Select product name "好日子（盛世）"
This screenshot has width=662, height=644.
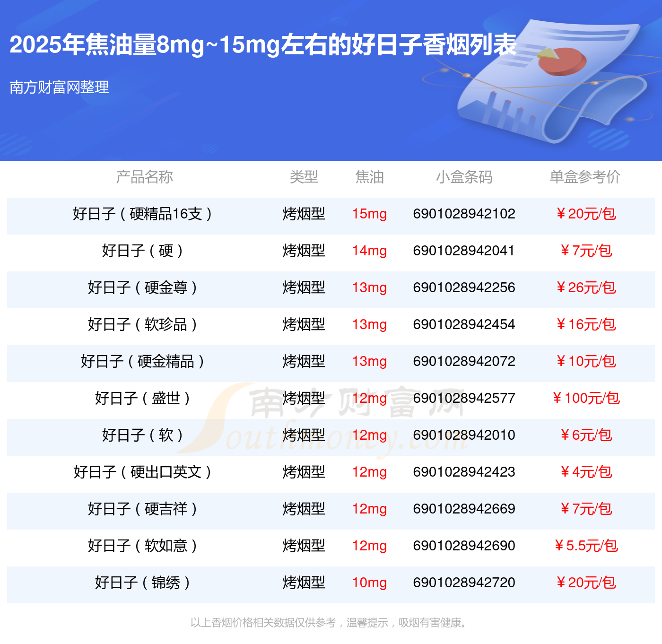click(142, 398)
